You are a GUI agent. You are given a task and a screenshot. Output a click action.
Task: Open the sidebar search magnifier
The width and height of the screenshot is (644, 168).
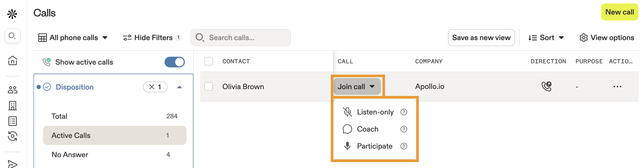click(12, 36)
